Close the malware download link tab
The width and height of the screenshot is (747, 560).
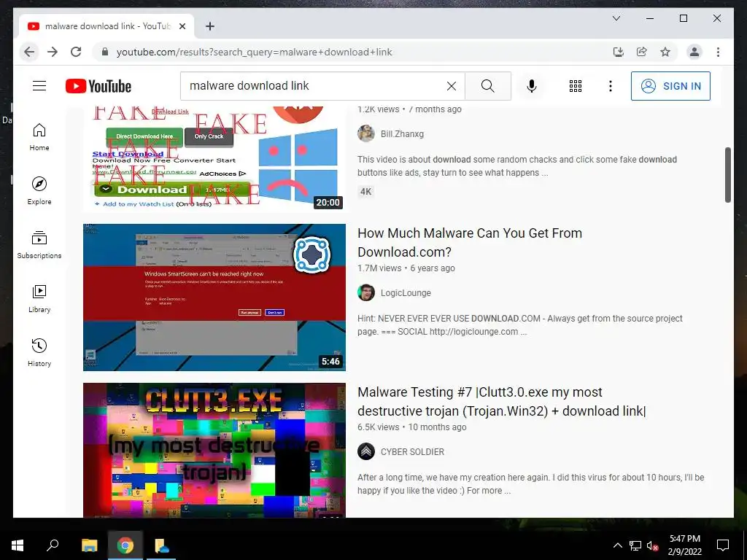[182, 27]
